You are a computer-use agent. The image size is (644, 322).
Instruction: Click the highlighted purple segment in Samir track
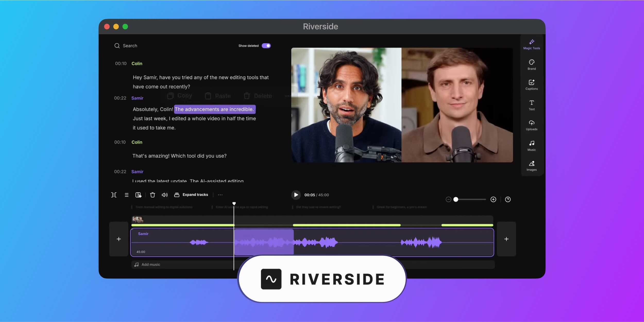pos(264,242)
